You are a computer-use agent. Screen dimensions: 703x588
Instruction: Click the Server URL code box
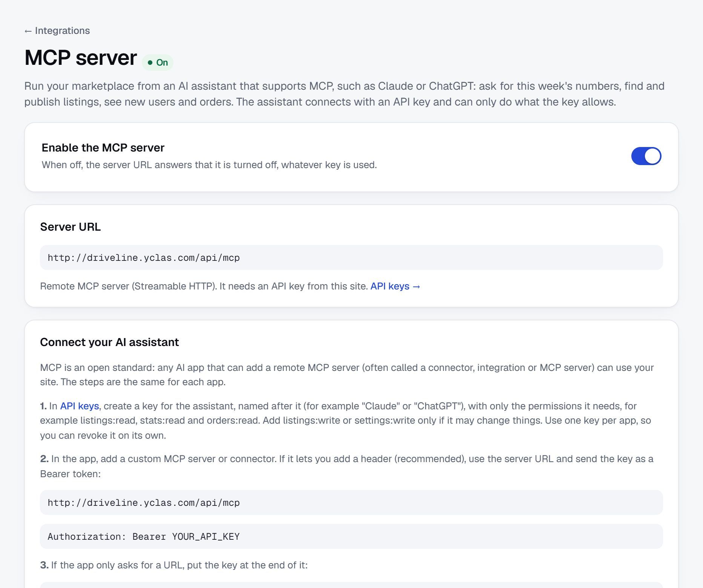click(x=351, y=257)
